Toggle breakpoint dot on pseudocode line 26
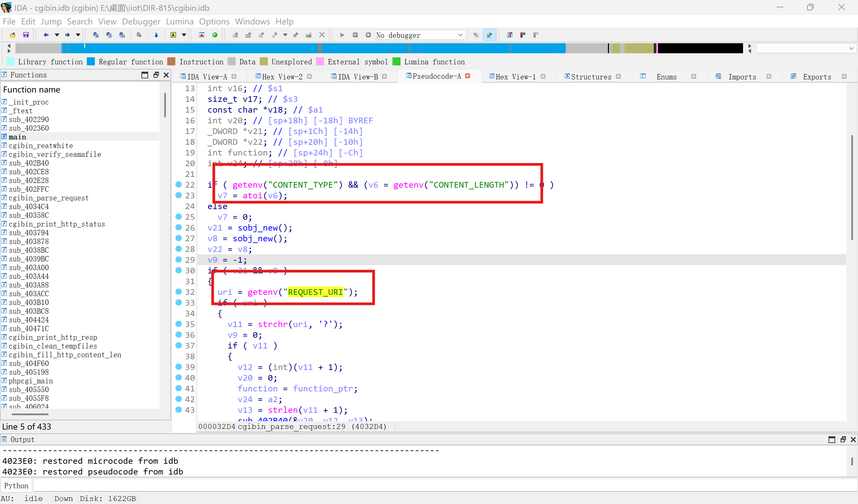Image resolution: width=858 pixels, height=504 pixels. click(x=178, y=227)
